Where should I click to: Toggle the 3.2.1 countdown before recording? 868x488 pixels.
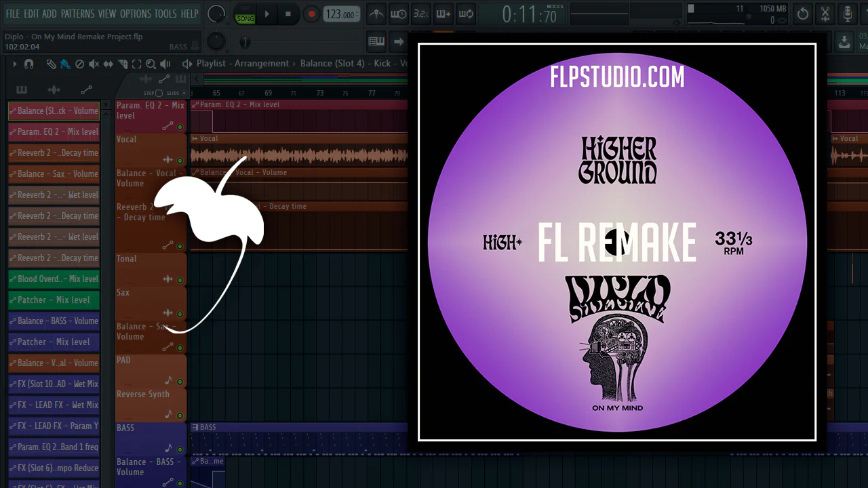pos(421,14)
